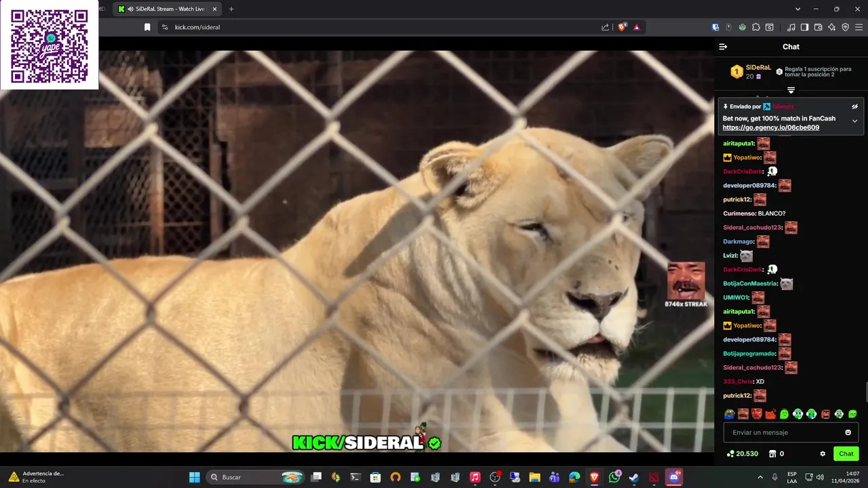Insert the laughing man quick emote
The width and height of the screenshot is (868, 488).
[743, 414]
